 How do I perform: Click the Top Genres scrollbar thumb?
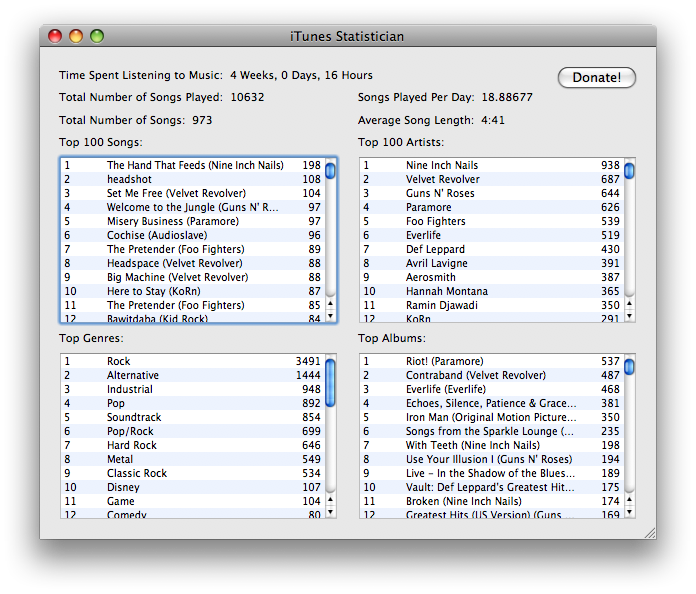click(x=330, y=383)
